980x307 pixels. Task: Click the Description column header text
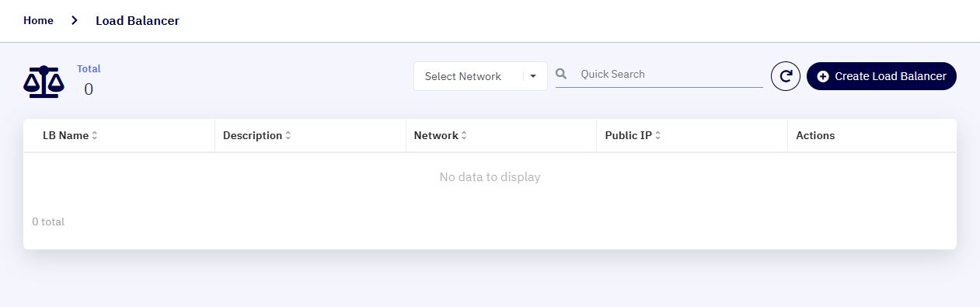point(253,135)
